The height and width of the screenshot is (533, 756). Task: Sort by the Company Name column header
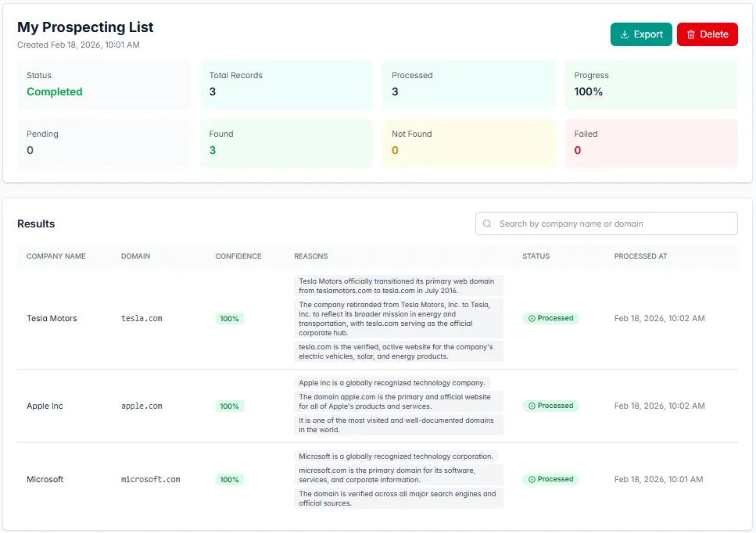(x=56, y=256)
